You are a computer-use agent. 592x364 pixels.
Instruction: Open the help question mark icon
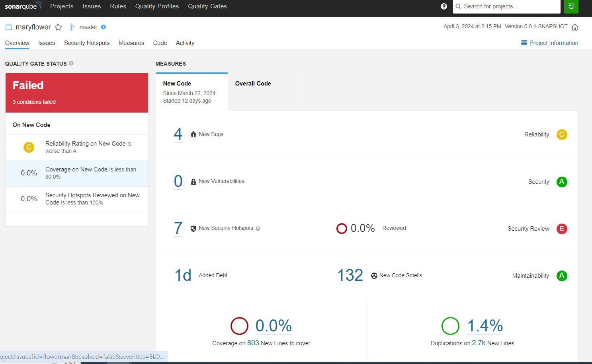pyautogui.click(x=444, y=6)
